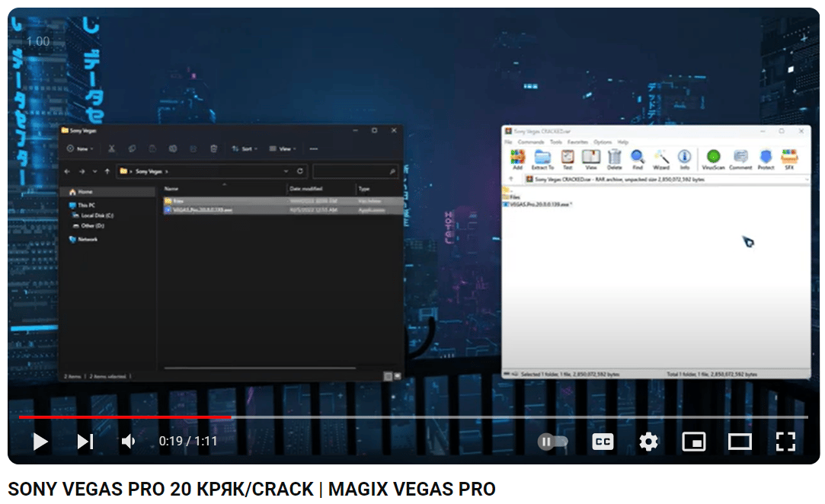
Task: Click the SFX icon in WinRAR
Action: click(789, 159)
